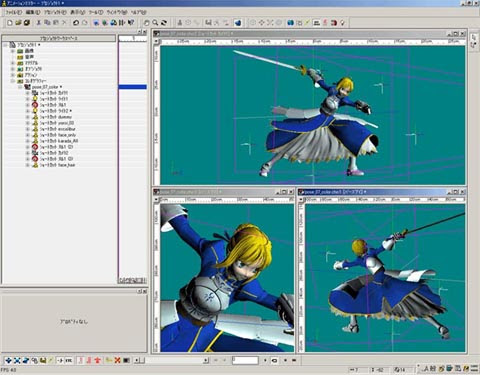
Task: Click the blue globe icon in top toolbar
Action: click(290, 23)
